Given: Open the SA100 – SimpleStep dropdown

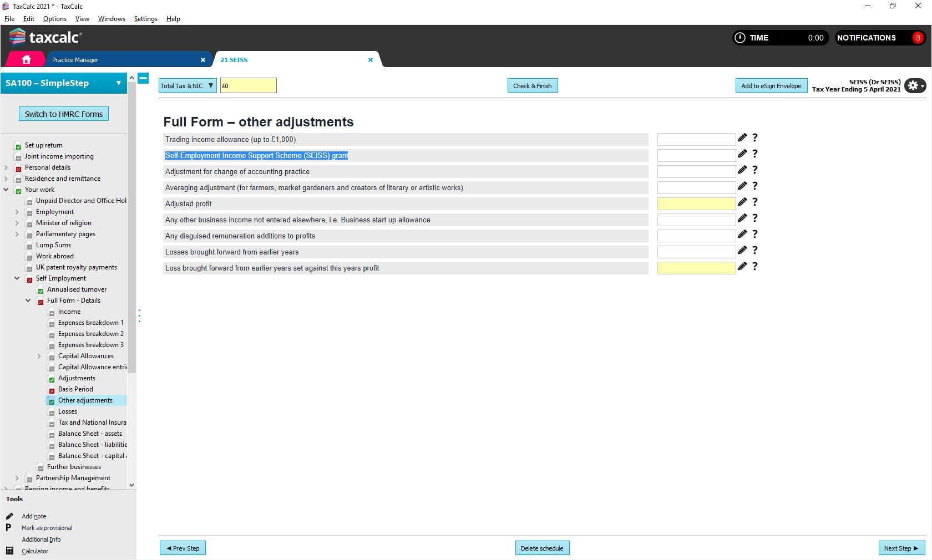Looking at the screenshot, I should tap(64, 83).
